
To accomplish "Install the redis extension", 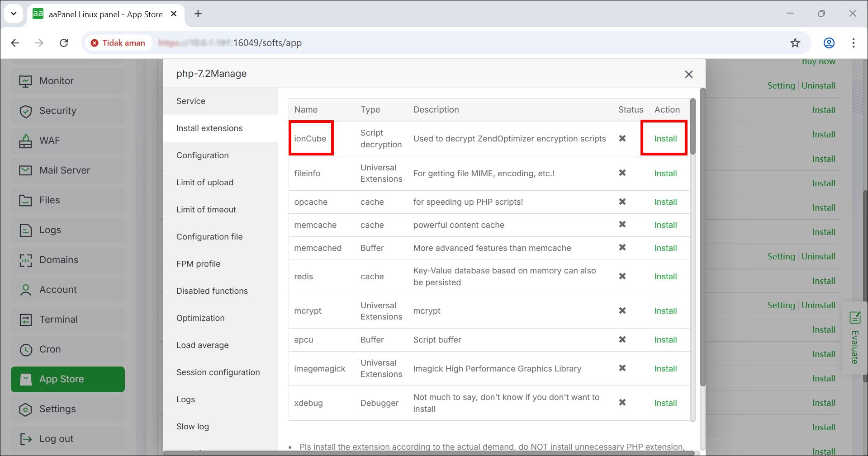I will click(665, 277).
